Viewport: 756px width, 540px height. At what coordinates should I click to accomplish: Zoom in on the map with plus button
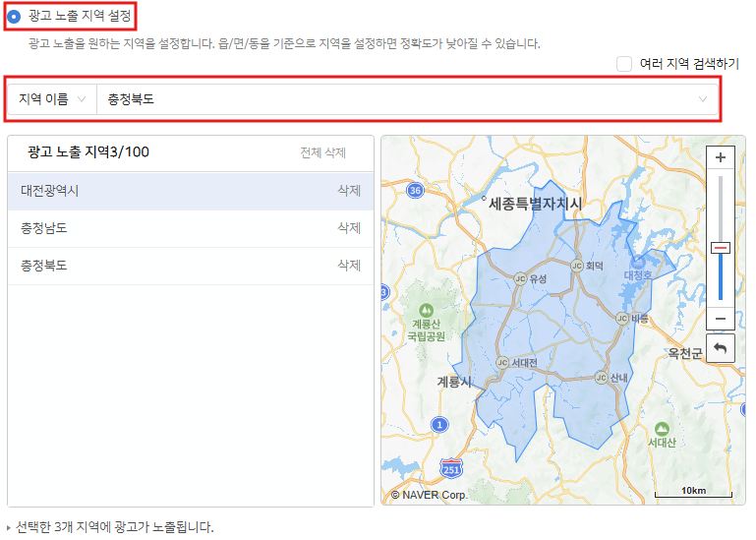pos(721,157)
